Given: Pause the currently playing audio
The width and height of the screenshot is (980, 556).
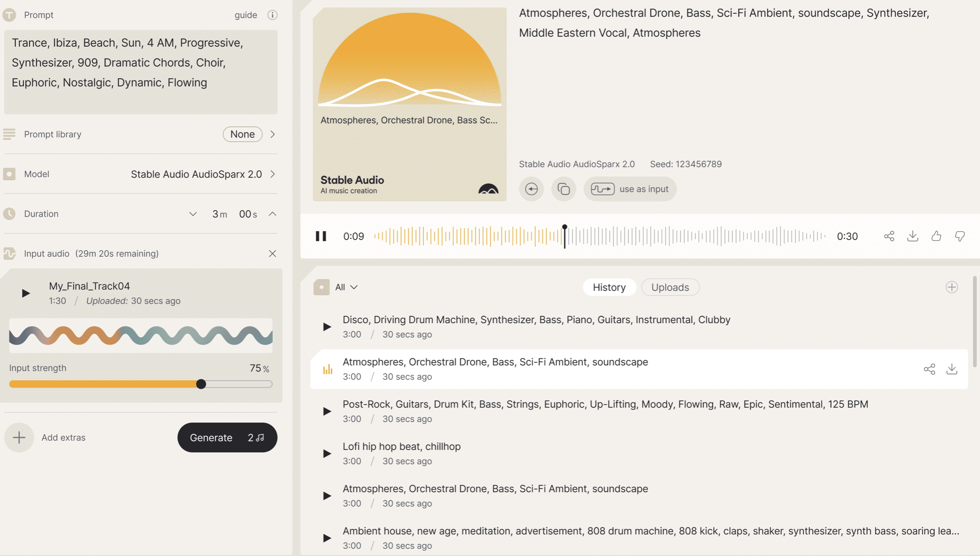Looking at the screenshot, I should (x=321, y=236).
